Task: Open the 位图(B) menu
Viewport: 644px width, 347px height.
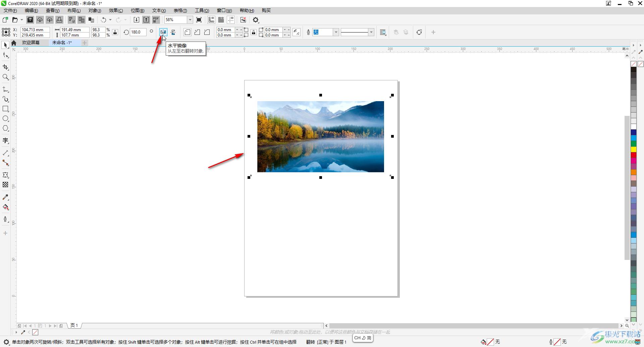Action: pos(138,10)
